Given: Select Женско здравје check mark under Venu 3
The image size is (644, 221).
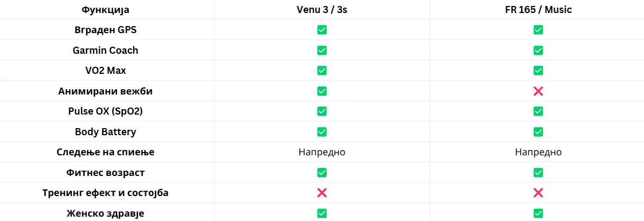Looking at the screenshot, I should click(322, 213).
